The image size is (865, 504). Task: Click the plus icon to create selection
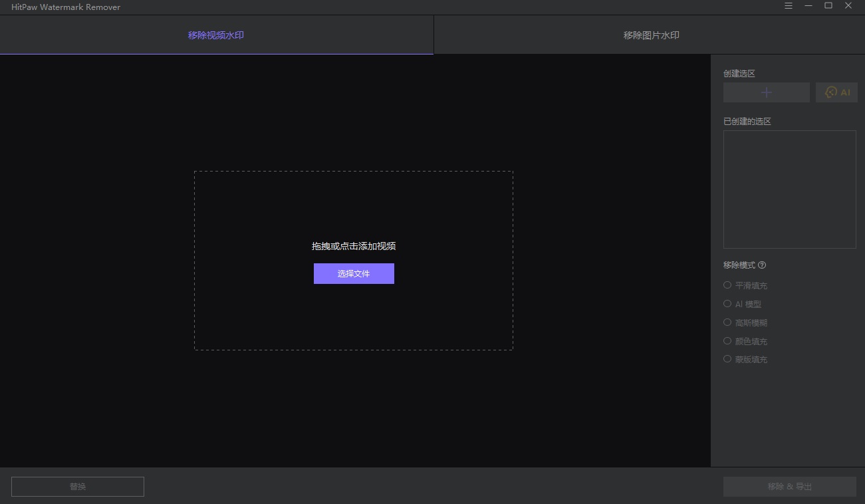(x=767, y=92)
